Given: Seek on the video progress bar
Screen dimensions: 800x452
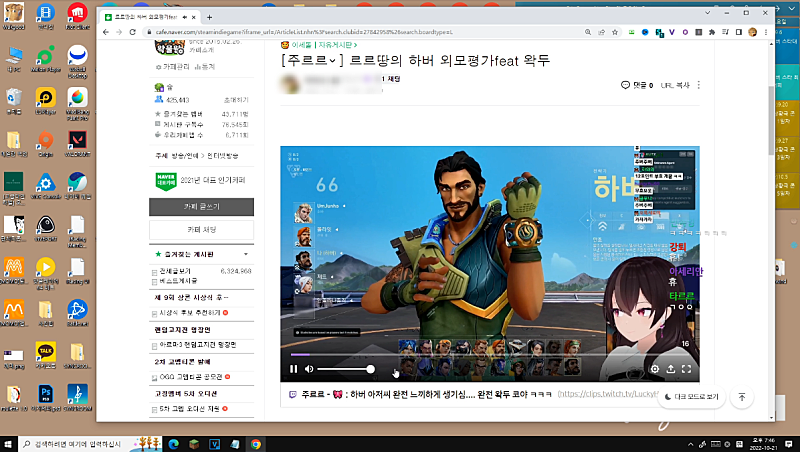Looking at the screenshot, I should pos(490,354).
